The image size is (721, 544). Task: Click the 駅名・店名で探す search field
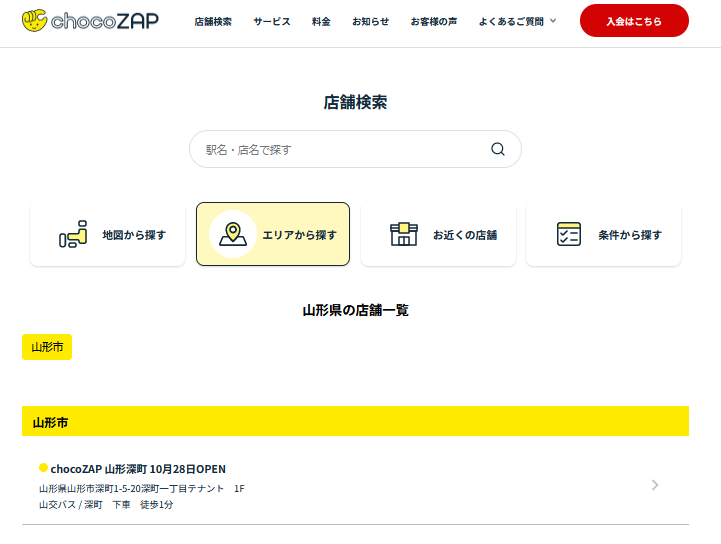coord(340,149)
